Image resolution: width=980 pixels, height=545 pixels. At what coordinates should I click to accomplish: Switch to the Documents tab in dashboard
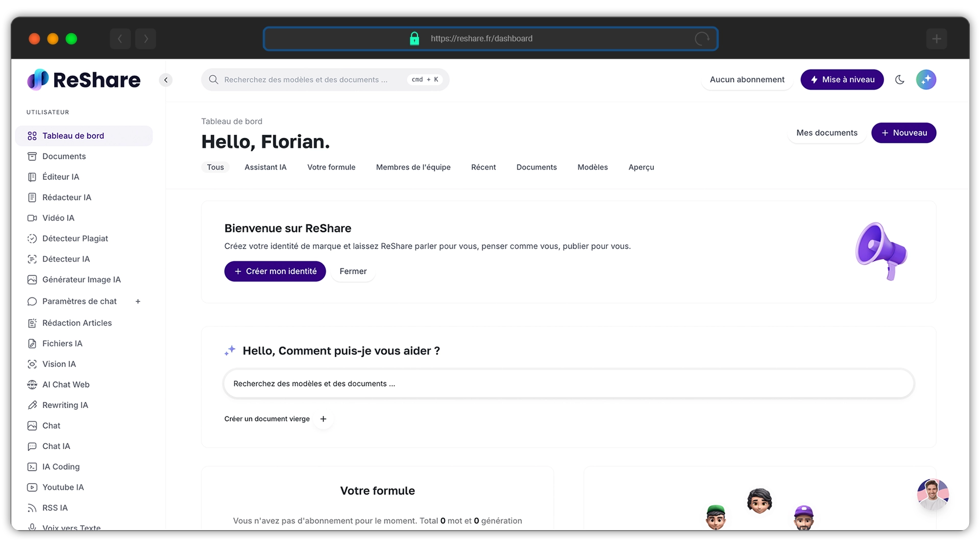(x=536, y=167)
